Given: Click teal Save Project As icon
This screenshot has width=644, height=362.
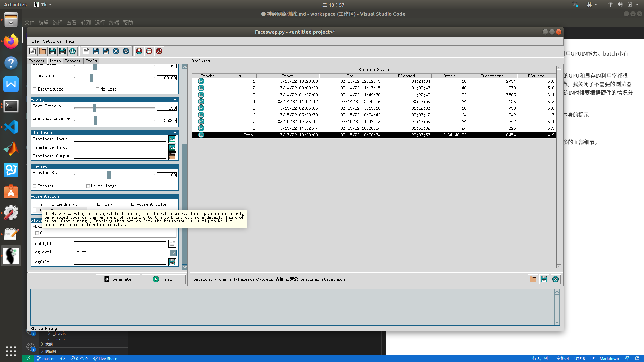Looking at the screenshot, I should point(62,51).
